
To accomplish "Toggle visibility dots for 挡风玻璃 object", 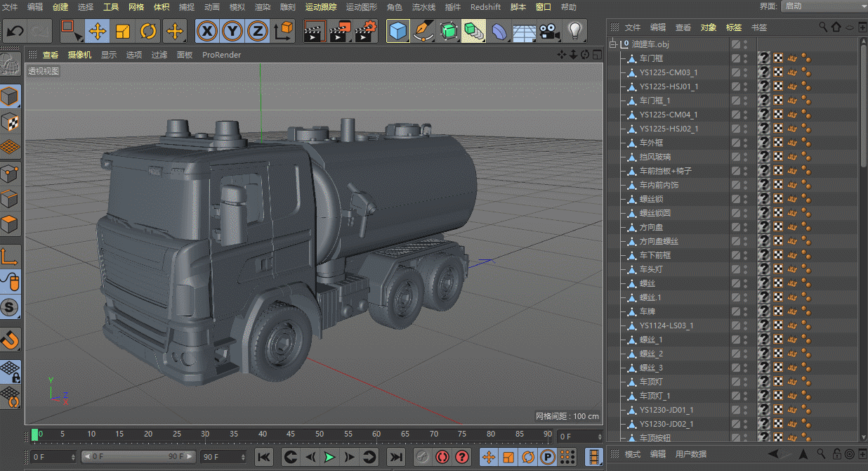I will (745, 157).
